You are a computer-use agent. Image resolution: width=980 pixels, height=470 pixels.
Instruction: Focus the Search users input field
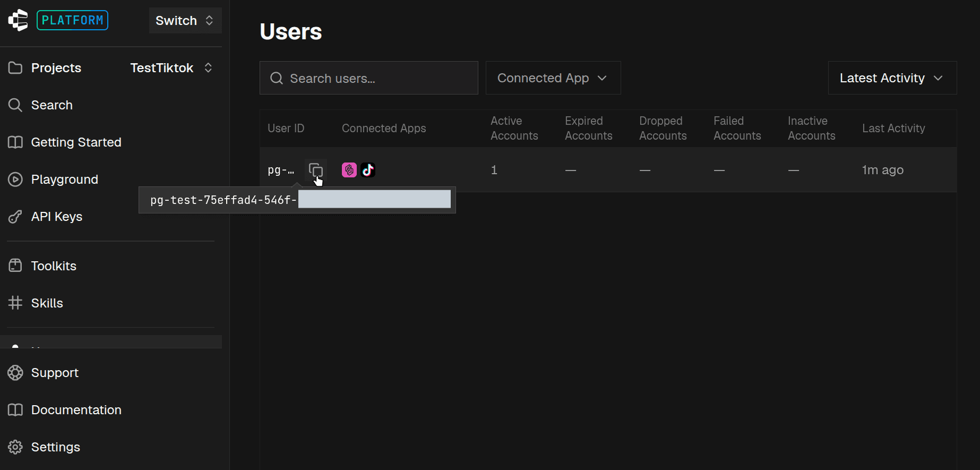click(369, 78)
